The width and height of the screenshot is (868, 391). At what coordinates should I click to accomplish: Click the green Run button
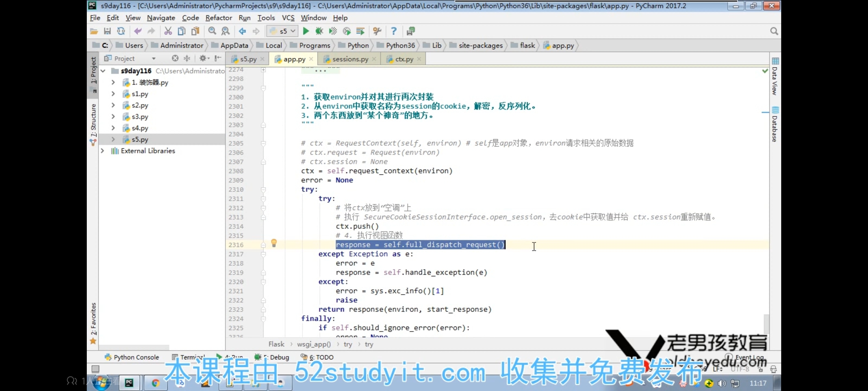click(x=306, y=31)
